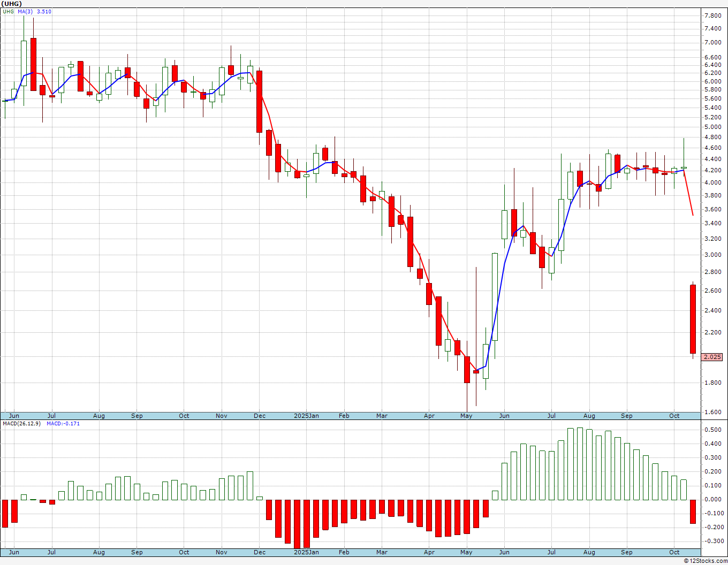Select "Dec" on the MACD panel date axis
Screen dimensions: 728x565
260,552
